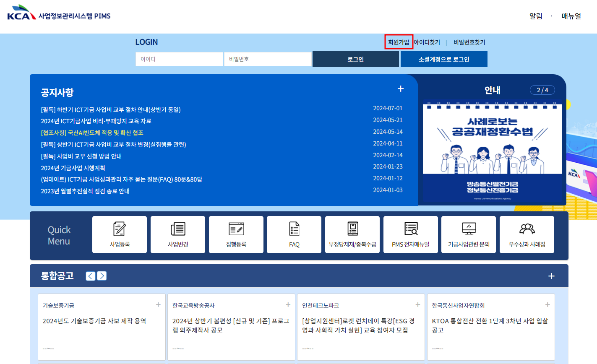
Task: Open the 부정당제재/중복수급 quick menu icon
Action: coord(352,234)
